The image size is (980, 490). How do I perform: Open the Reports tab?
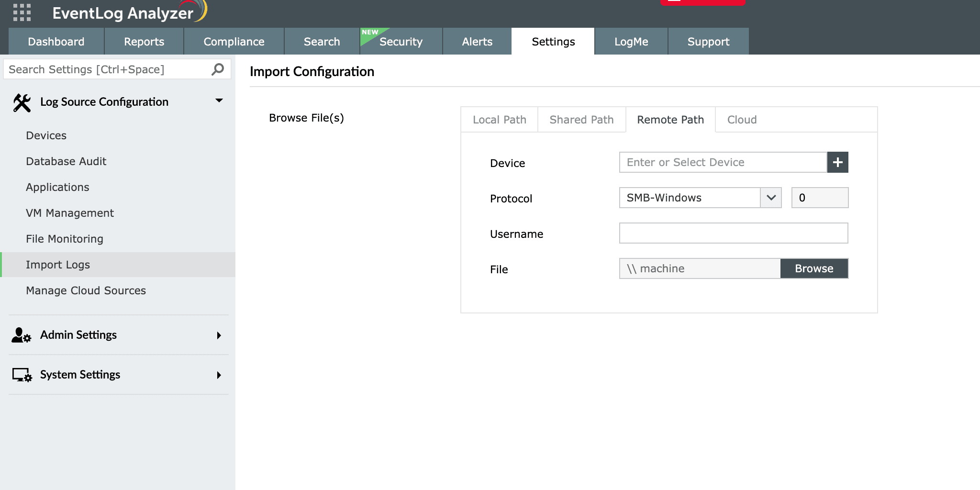(144, 42)
